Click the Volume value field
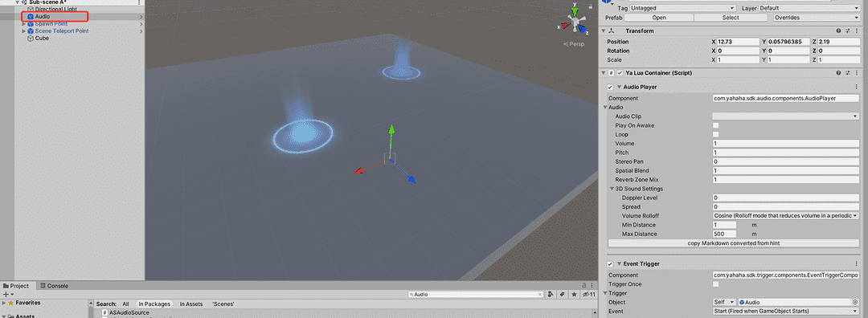This screenshot has height=318, width=868. pos(785,143)
